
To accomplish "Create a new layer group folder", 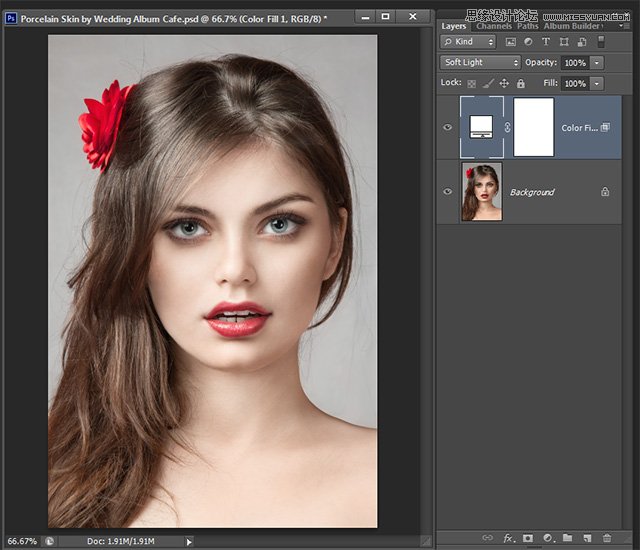I will (x=567, y=538).
